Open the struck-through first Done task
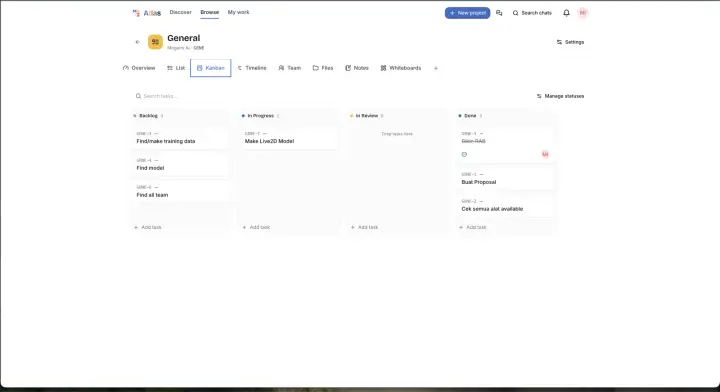 click(506, 145)
